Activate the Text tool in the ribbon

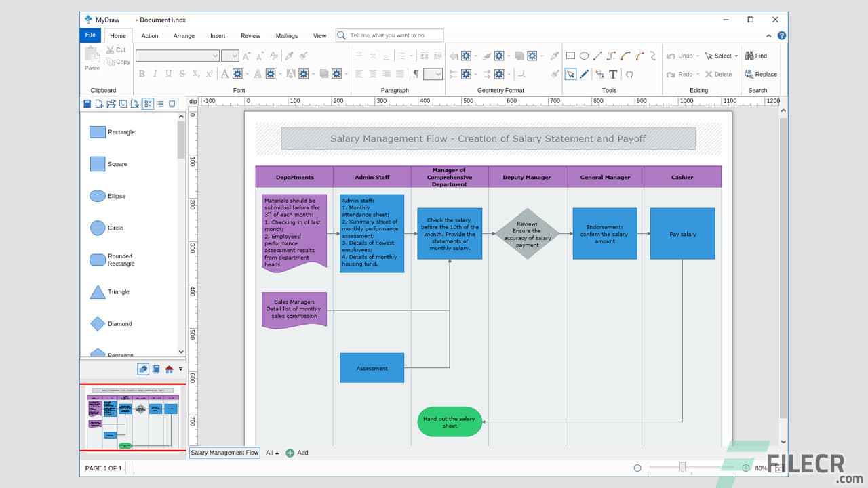pos(613,75)
